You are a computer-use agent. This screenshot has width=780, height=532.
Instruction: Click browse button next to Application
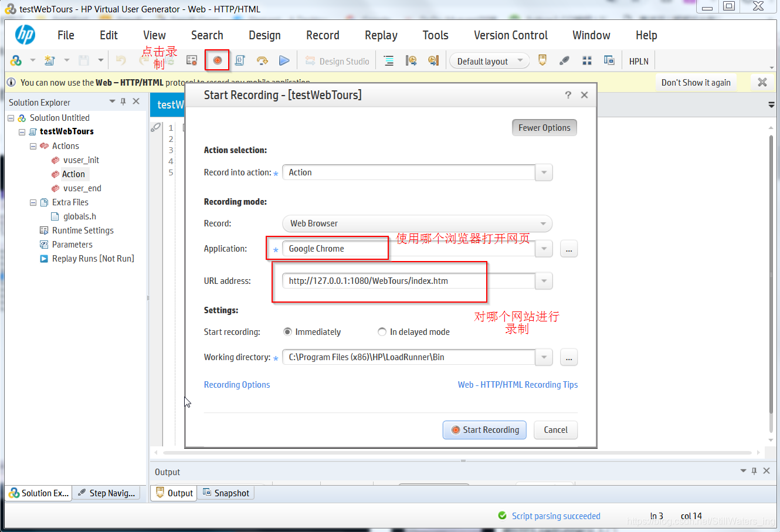click(569, 249)
